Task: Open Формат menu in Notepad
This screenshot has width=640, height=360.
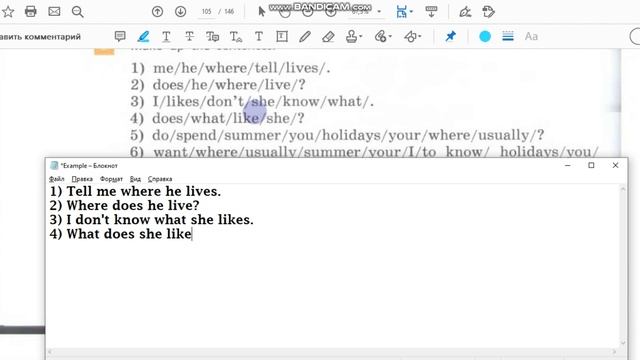Action: [111, 179]
